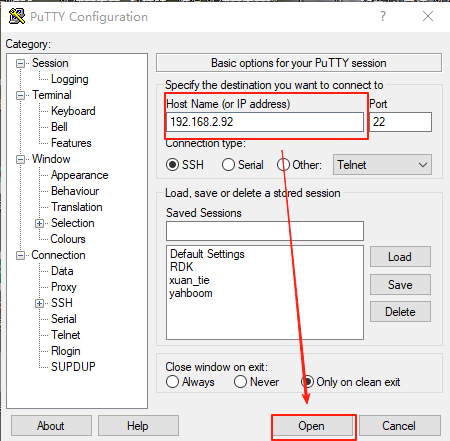Select Always for close window on exit
The height and width of the screenshot is (441, 450).
coord(172,382)
